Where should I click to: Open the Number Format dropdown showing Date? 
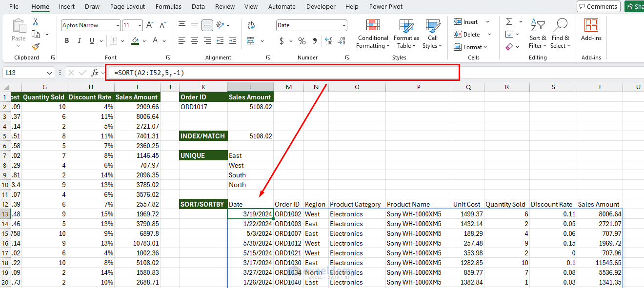tap(344, 25)
